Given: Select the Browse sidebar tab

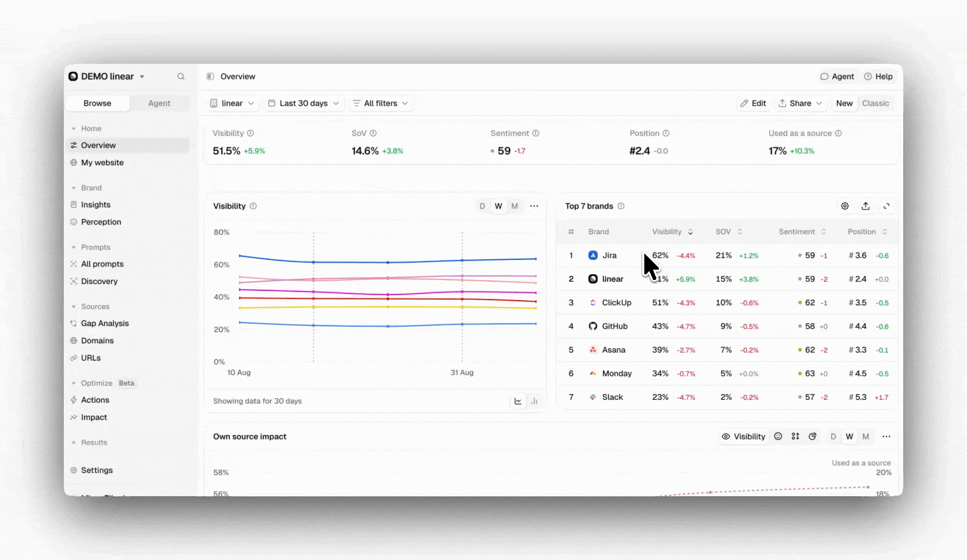Looking at the screenshot, I should click(x=98, y=103).
